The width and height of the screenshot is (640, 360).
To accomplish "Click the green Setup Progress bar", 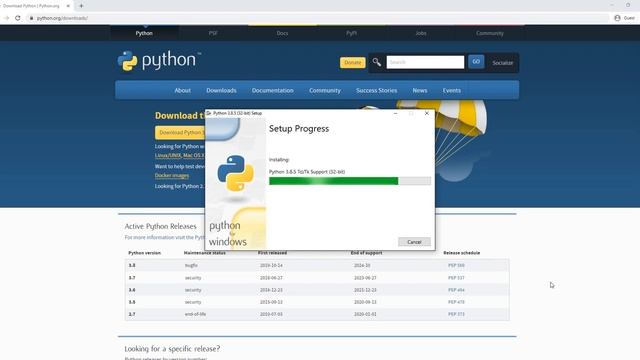I will pyautogui.click(x=350, y=181).
